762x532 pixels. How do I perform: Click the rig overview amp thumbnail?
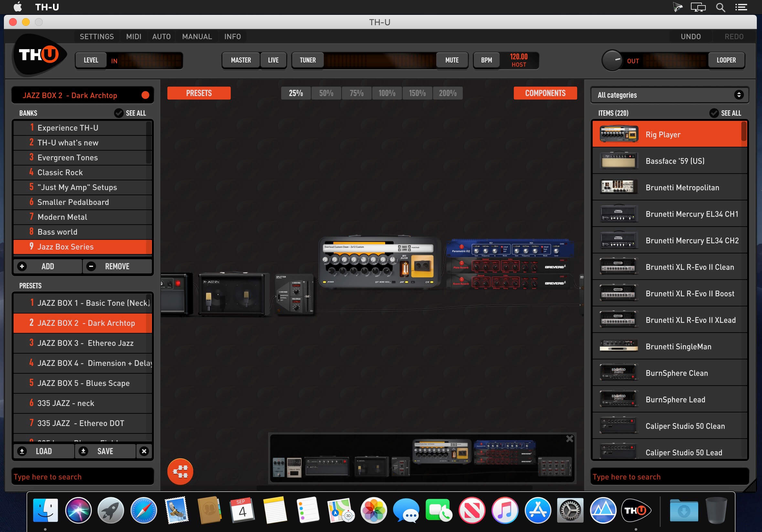(x=441, y=452)
